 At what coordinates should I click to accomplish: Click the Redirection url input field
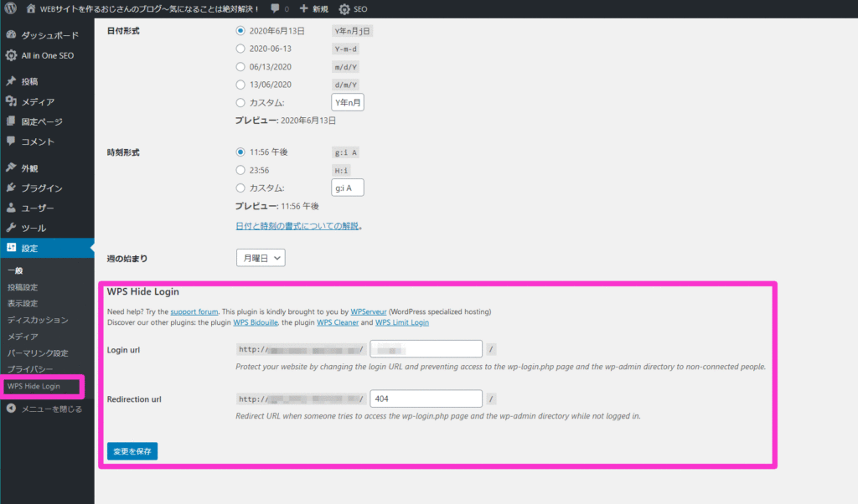click(426, 399)
